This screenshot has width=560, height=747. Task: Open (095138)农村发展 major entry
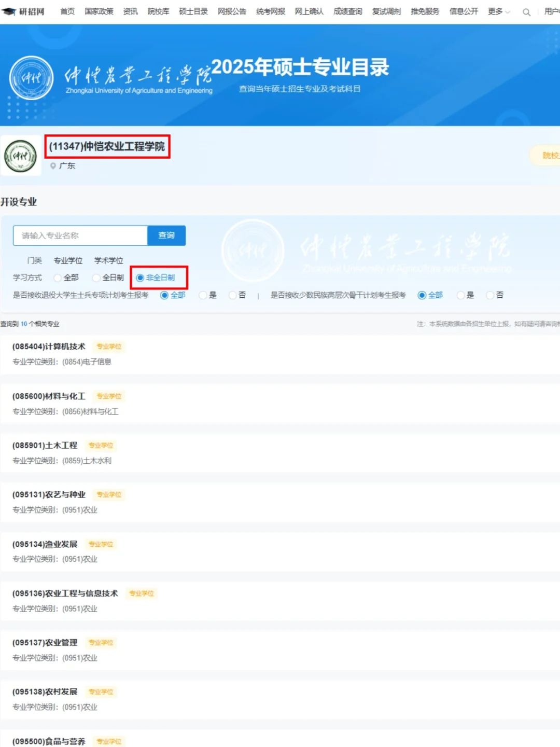click(45, 691)
